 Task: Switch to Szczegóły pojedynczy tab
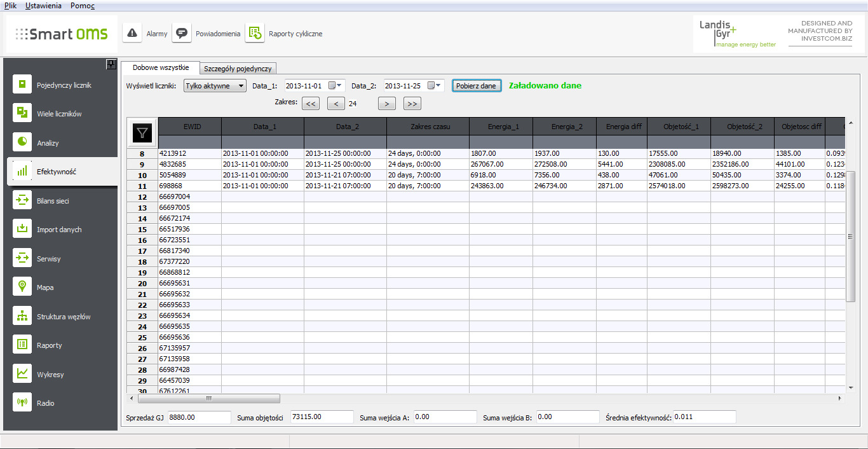[x=238, y=68]
